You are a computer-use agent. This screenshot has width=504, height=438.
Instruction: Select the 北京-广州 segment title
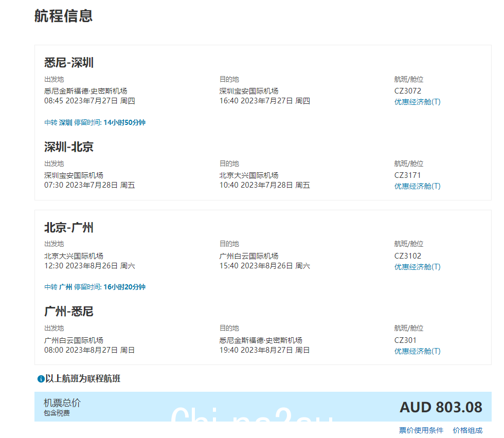point(69,228)
